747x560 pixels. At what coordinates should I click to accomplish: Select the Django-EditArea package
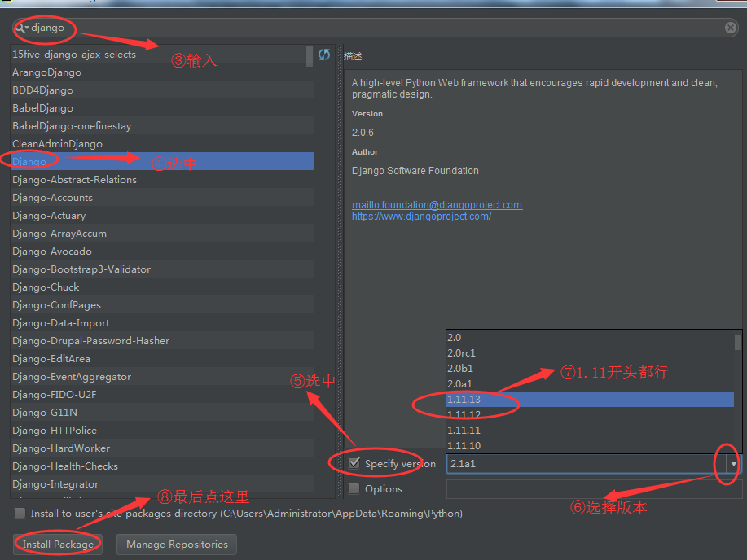pyautogui.click(x=162, y=359)
